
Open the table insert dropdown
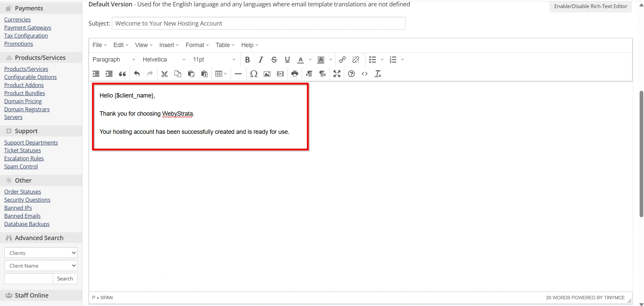click(221, 74)
